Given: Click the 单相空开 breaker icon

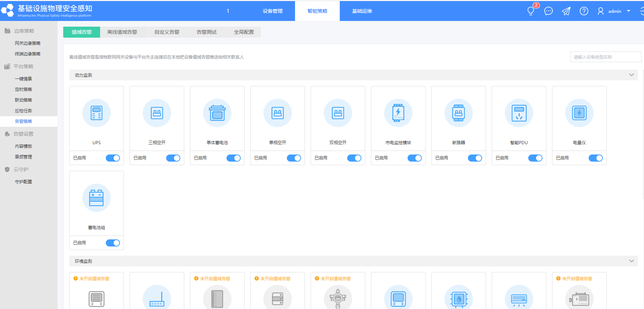Looking at the screenshot, I should 278,113.
